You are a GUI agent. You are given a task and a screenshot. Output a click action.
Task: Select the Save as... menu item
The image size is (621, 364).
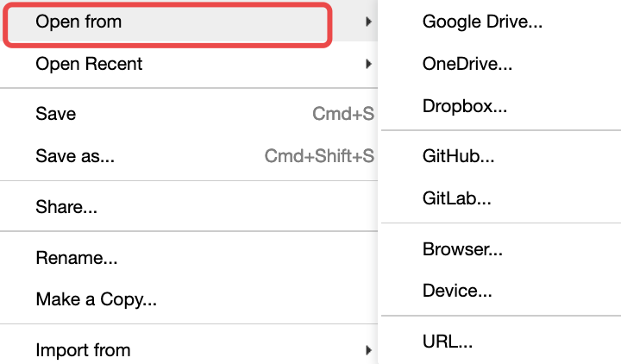tap(75, 157)
